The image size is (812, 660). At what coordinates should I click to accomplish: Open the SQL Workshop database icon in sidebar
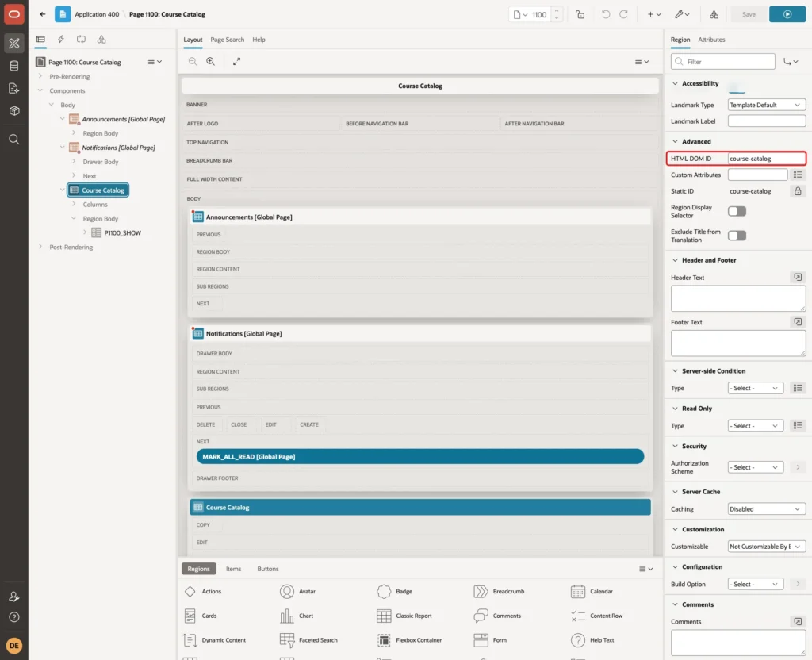pos(14,66)
